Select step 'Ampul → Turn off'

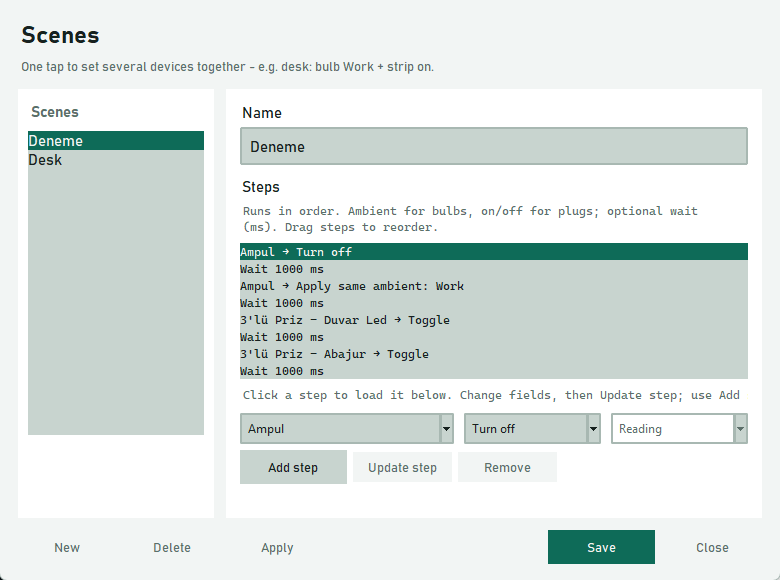[493, 252]
